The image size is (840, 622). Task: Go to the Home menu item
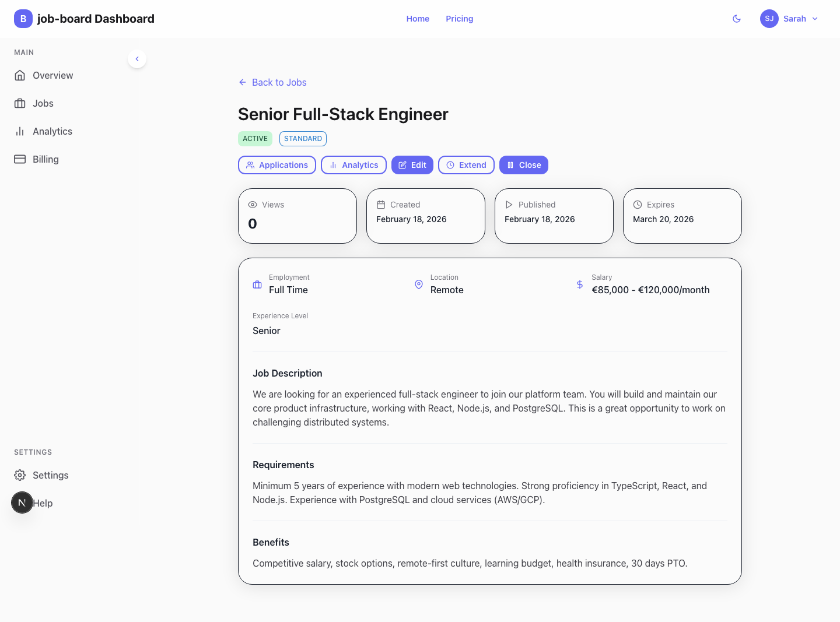418,18
